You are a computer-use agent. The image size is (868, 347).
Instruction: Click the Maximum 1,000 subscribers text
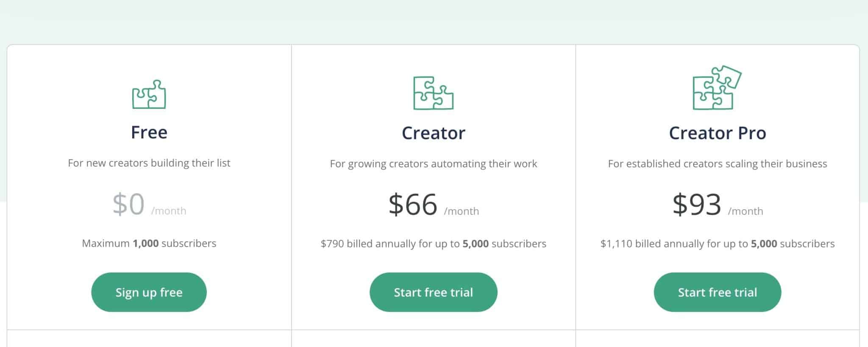coord(149,243)
